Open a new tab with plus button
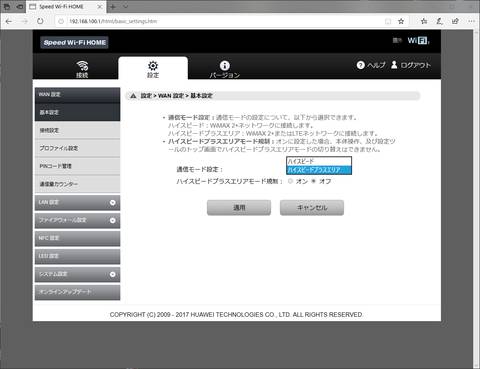 click(113, 7)
